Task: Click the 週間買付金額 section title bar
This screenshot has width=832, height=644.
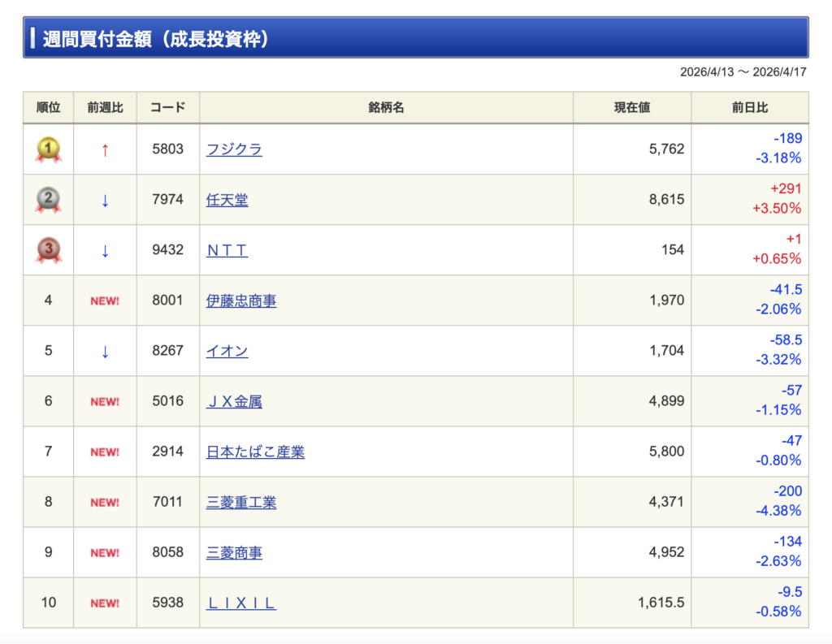Action: tap(415, 38)
